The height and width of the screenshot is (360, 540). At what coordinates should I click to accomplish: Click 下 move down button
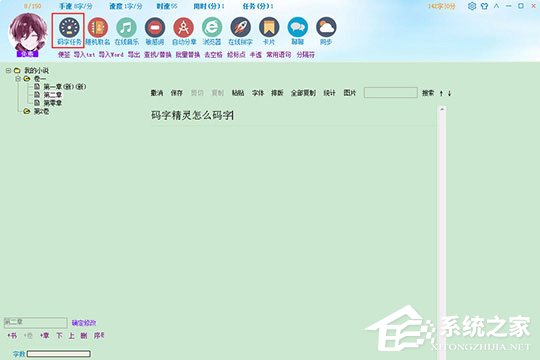(59, 335)
